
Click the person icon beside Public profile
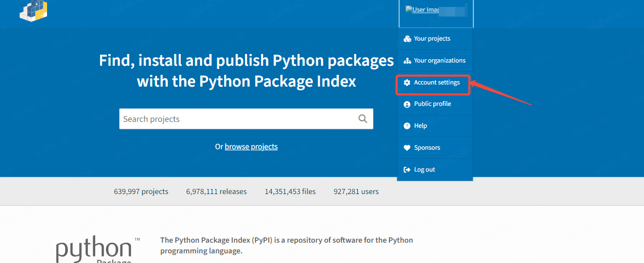(407, 104)
